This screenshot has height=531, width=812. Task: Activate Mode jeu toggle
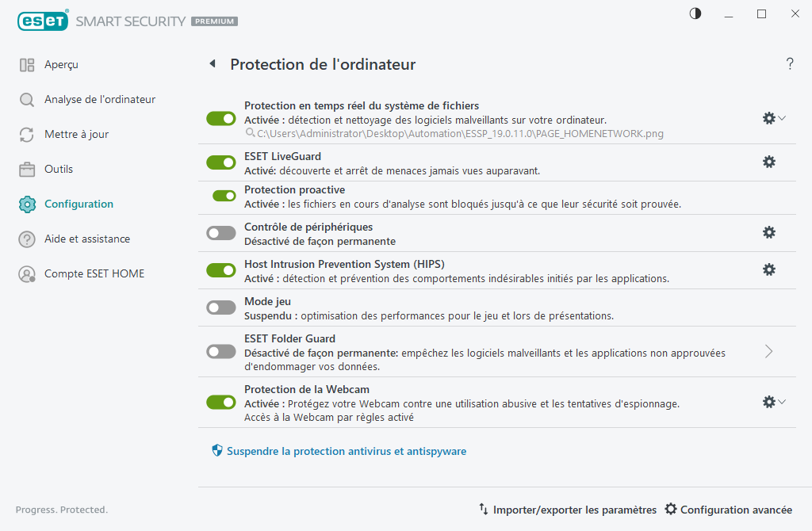tap(220, 308)
